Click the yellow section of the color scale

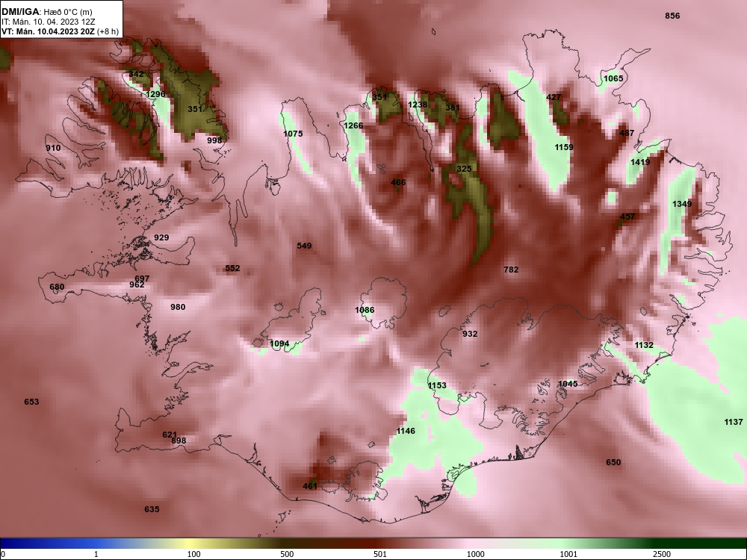pos(190,544)
